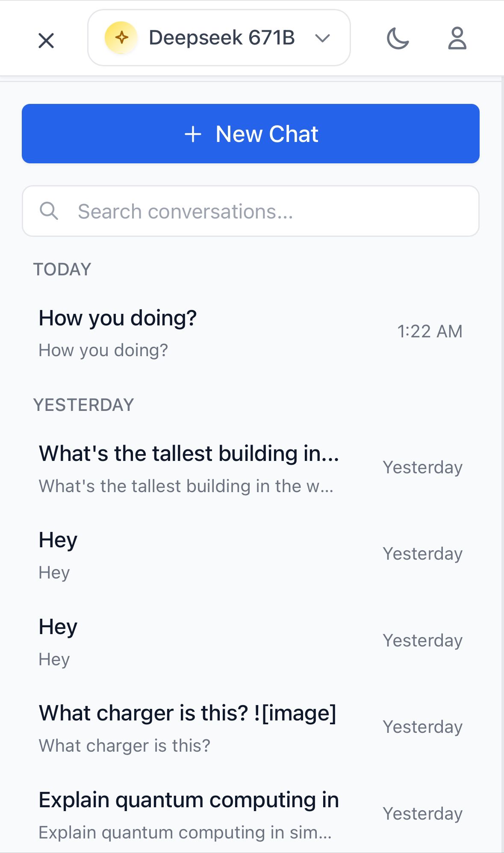Expand the Deepseek 671B model dropdown chevron
Image resolution: width=504 pixels, height=853 pixels.
pos(322,38)
